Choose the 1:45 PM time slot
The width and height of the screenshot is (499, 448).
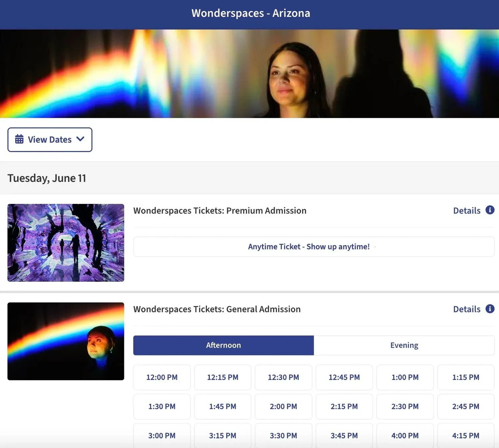tap(223, 406)
